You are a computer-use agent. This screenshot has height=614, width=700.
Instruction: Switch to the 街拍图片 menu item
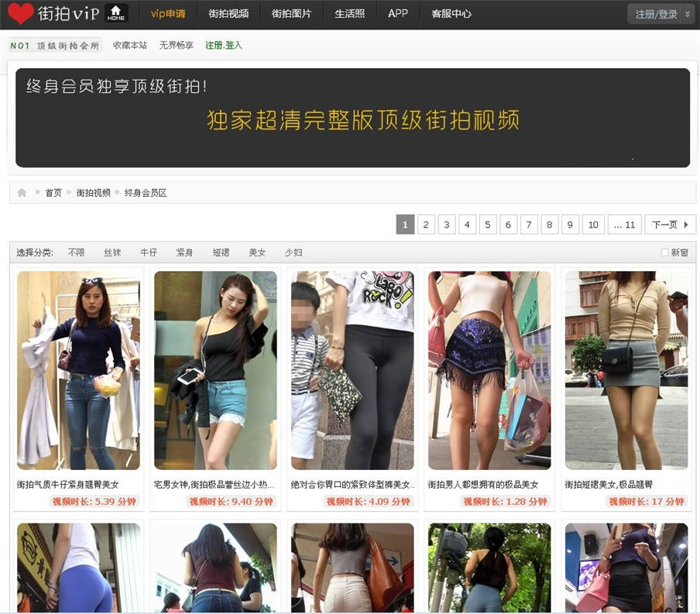pyautogui.click(x=291, y=14)
